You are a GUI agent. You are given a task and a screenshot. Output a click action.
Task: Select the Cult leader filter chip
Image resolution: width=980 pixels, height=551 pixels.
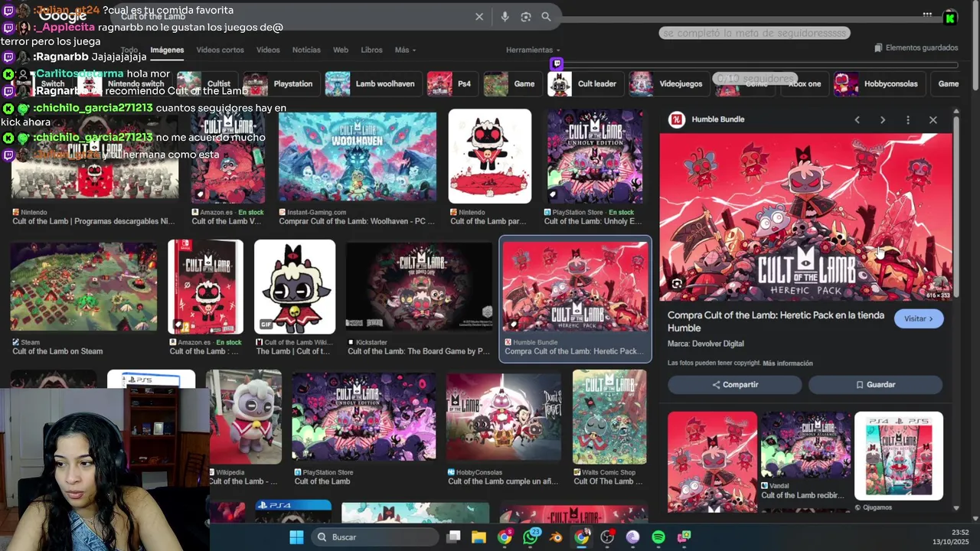585,84
